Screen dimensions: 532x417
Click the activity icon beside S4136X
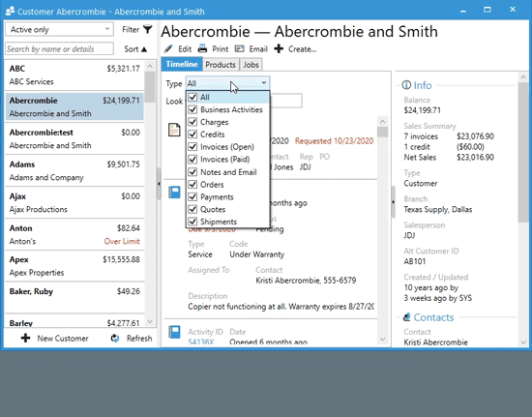[174, 332]
